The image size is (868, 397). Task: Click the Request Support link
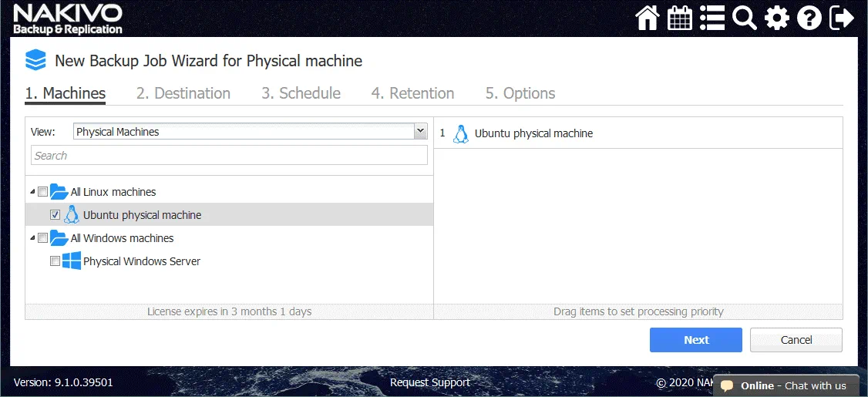[429, 382]
